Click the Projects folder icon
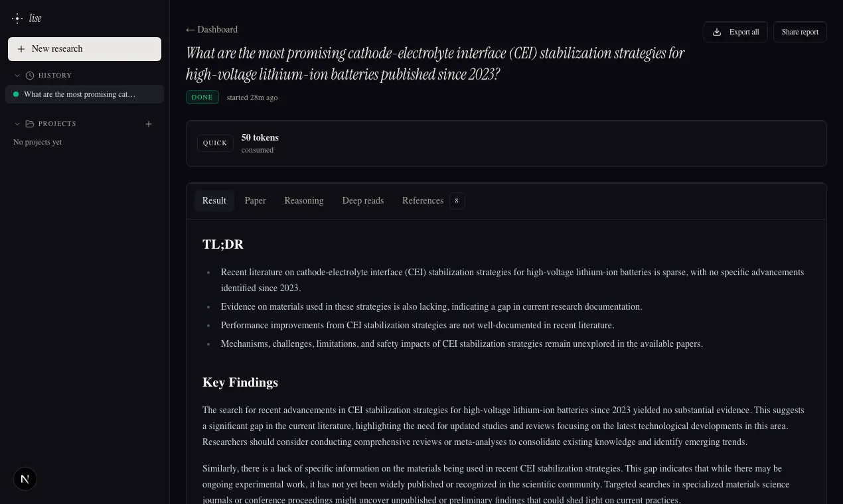Viewport: 843px width, 504px height. [30, 124]
